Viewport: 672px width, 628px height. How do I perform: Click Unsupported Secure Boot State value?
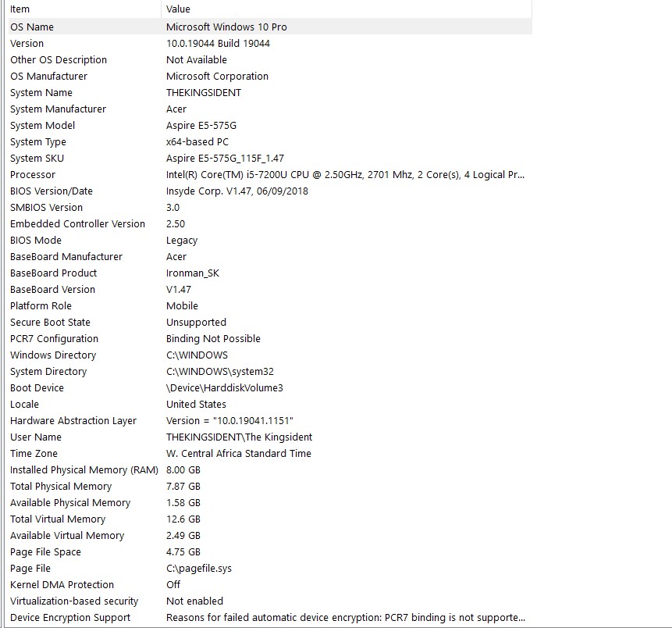point(196,322)
